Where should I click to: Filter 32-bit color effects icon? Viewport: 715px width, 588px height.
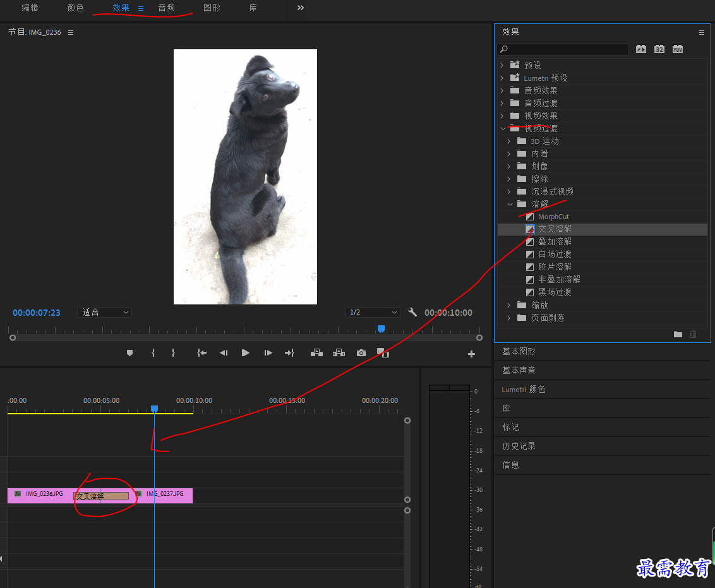[659, 49]
